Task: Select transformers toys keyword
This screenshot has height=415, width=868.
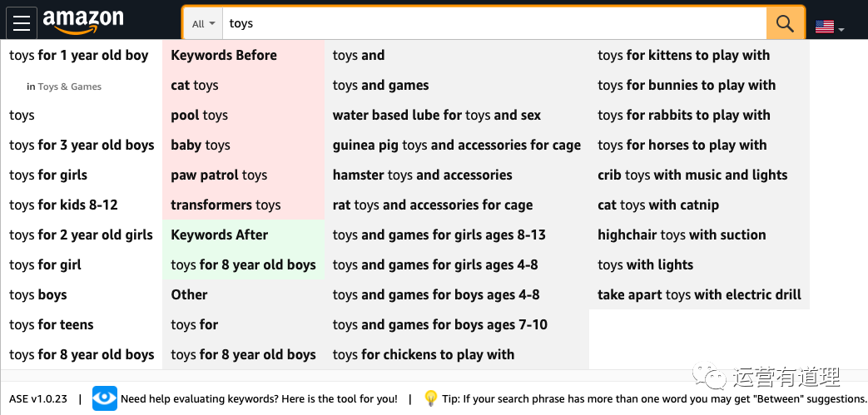Action: pyautogui.click(x=226, y=205)
